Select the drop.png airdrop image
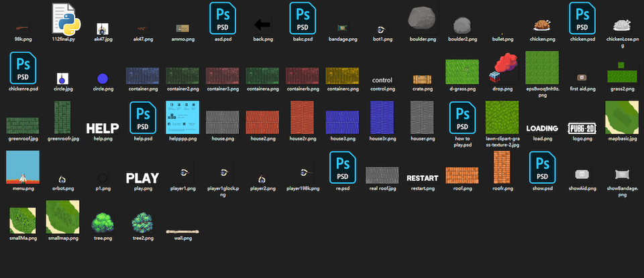The image size is (644, 278). [x=502, y=68]
